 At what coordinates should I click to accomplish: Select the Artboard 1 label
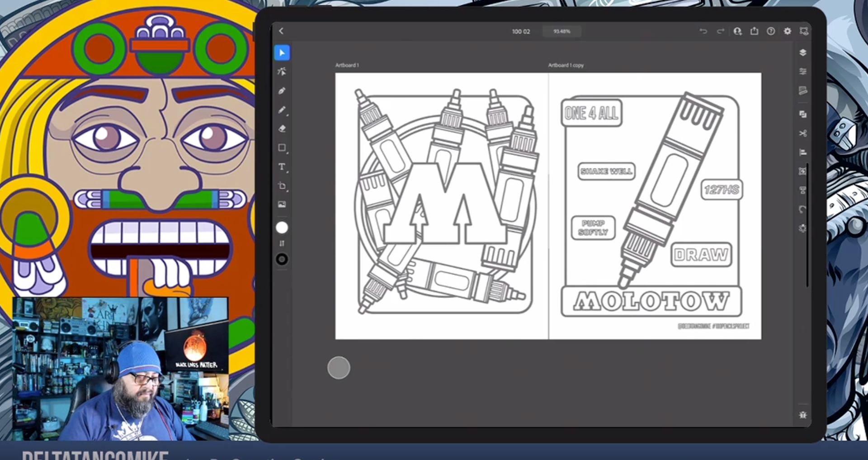tap(347, 65)
